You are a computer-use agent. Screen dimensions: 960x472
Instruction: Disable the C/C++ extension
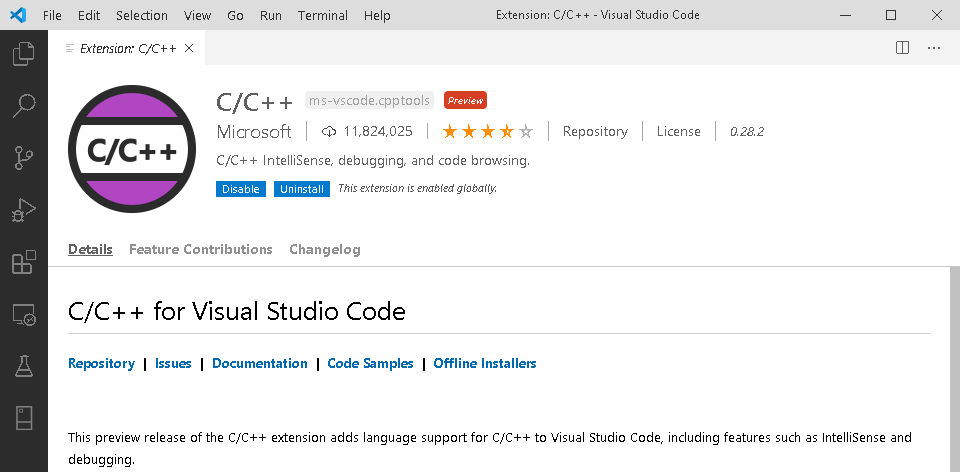[240, 189]
